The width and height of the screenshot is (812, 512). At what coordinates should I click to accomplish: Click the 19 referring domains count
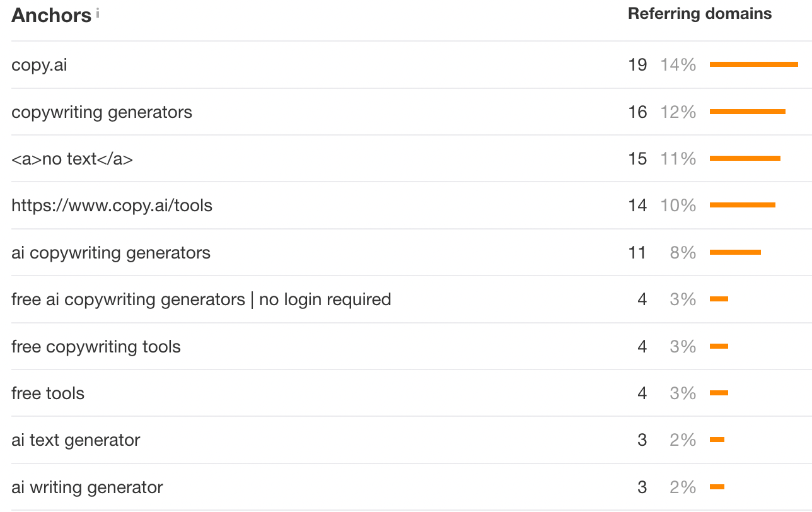tap(637, 65)
